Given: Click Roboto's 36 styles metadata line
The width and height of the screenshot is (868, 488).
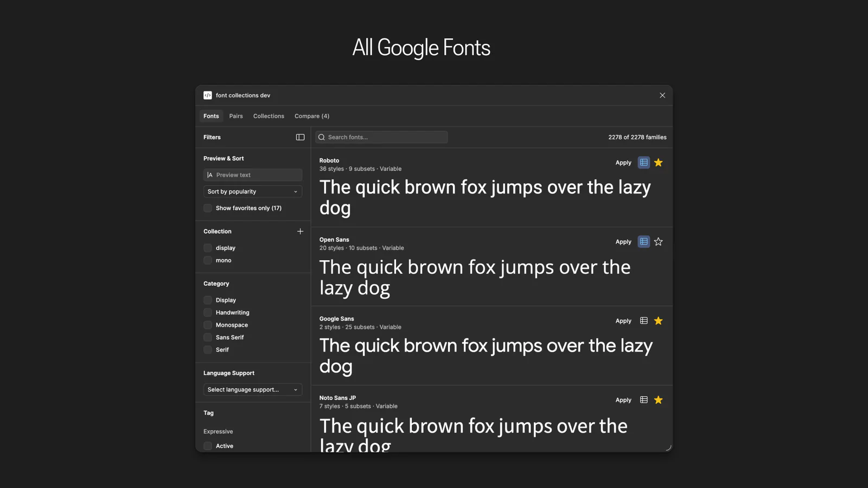Looking at the screenshot, I should pyautogui.click(x=361, y=169).
